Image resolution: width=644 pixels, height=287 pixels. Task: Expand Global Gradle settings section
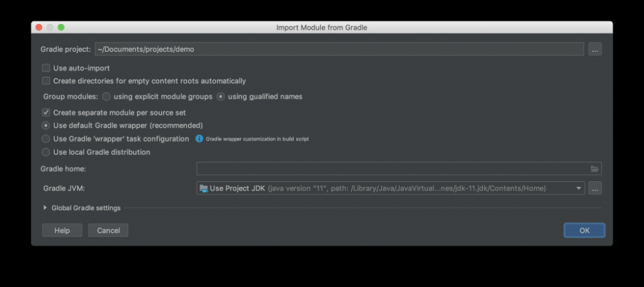point(45,208)
